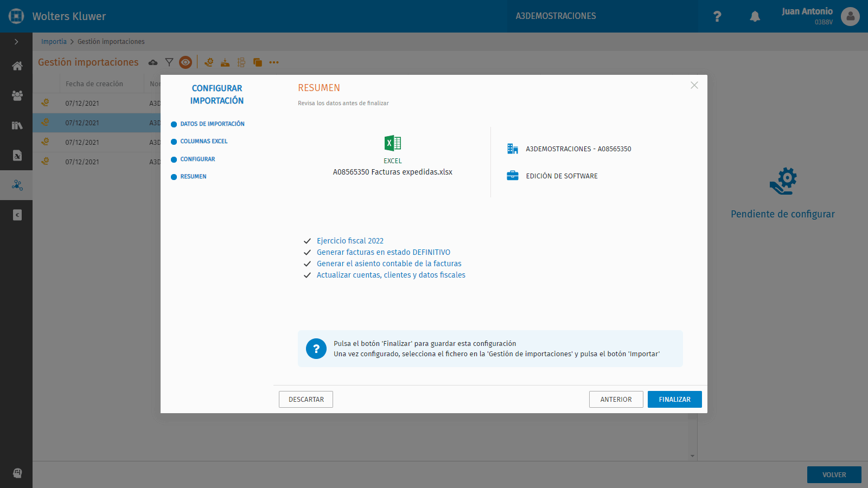Click the EDICIÓN DE SOFTWARE label

point(561,176)
